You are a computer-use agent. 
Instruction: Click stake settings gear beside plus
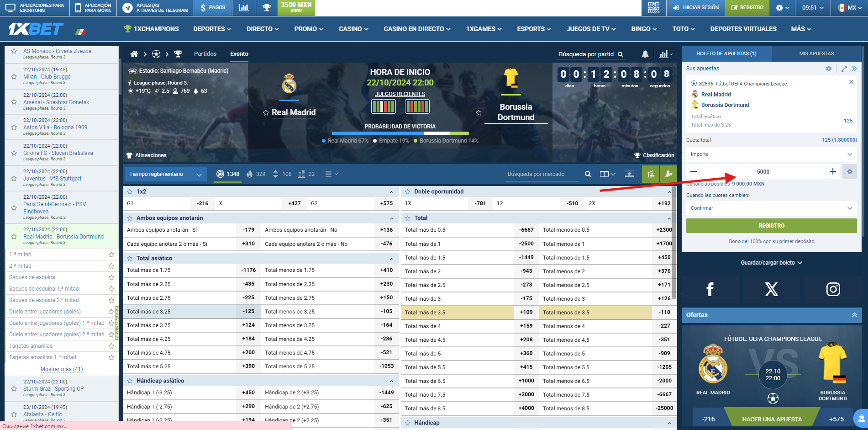pos(850,172)
